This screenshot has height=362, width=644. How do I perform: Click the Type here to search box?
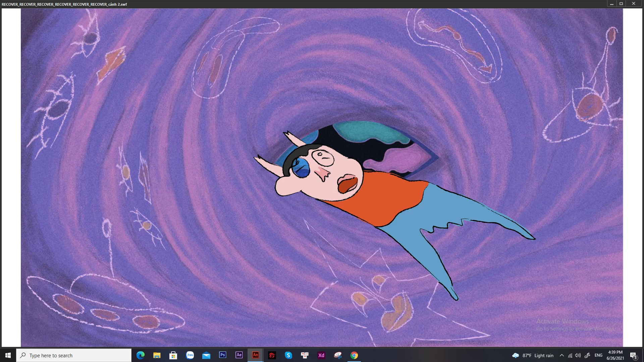pyautogui.click(x=74, y=355)
